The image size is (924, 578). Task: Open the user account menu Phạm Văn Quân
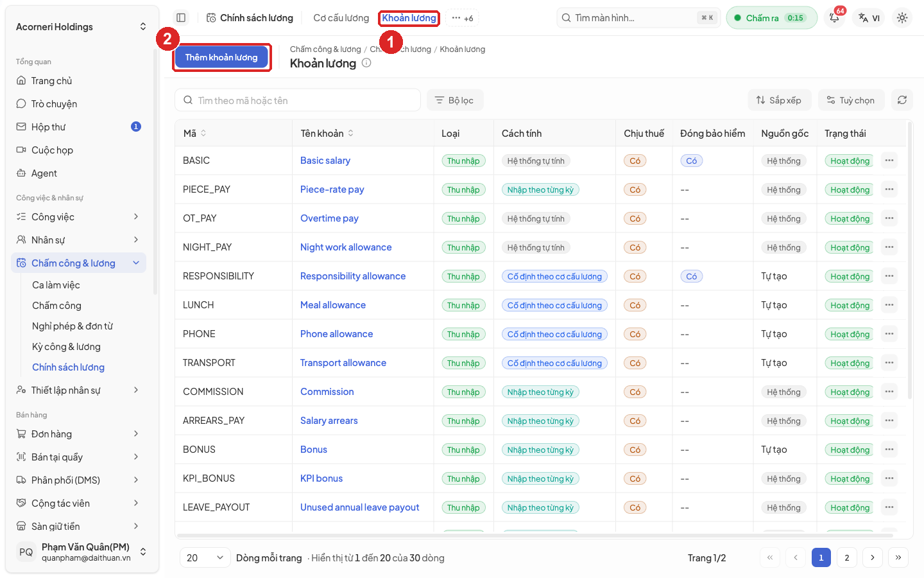point(81,552)
